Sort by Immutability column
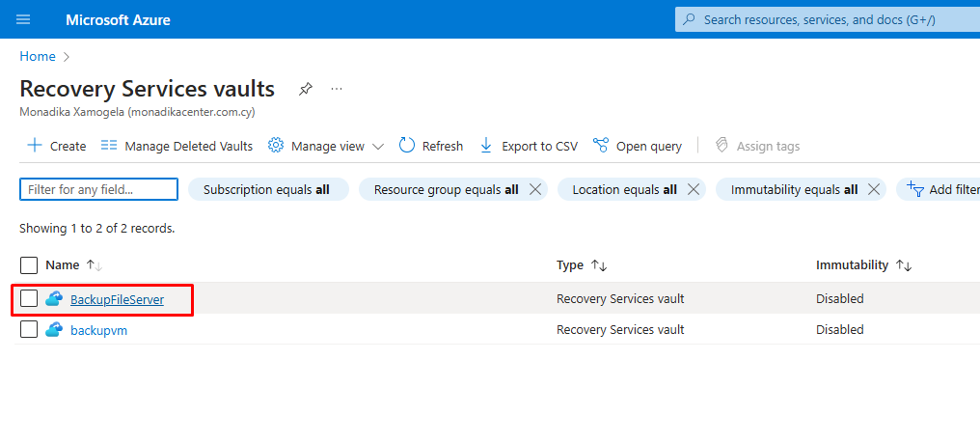The height and width of the screenshot is (443, 980). [863, 265]
